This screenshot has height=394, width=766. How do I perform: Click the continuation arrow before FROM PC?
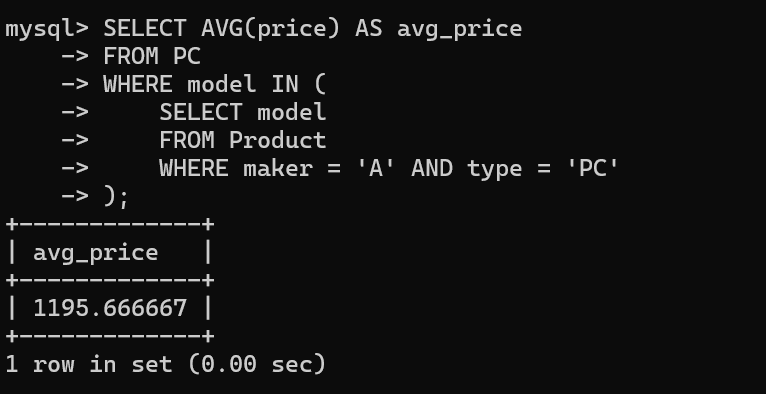point(75,56)
